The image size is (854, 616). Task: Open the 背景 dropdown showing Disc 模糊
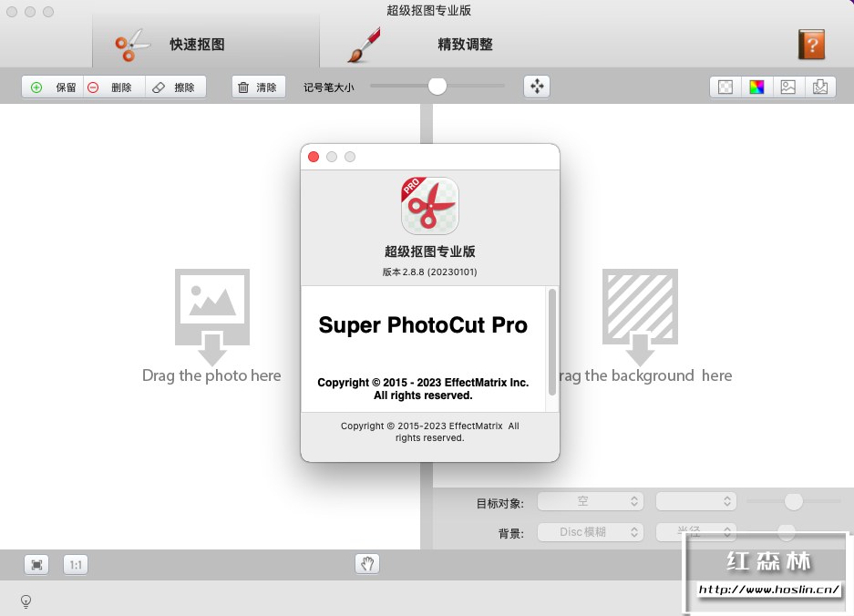(x=591, y=531)
